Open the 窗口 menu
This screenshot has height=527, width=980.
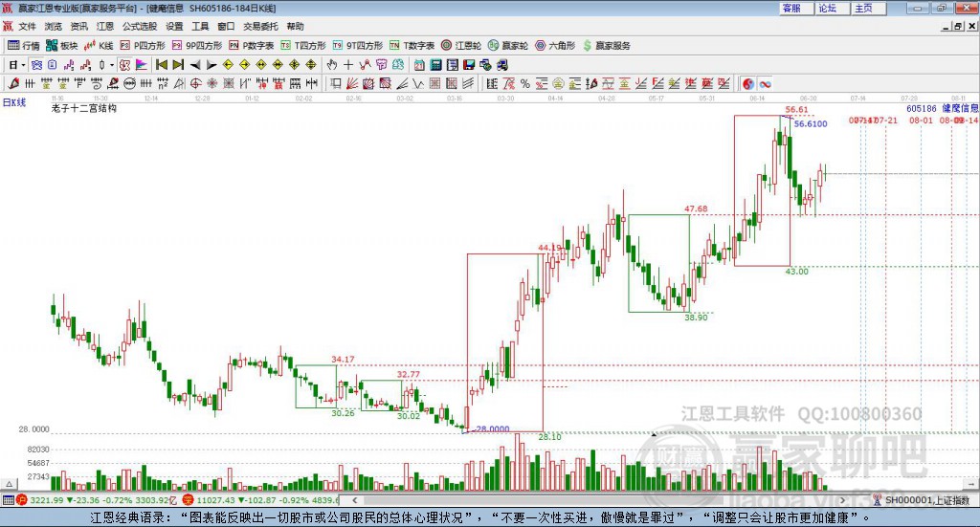pos(226,26)
